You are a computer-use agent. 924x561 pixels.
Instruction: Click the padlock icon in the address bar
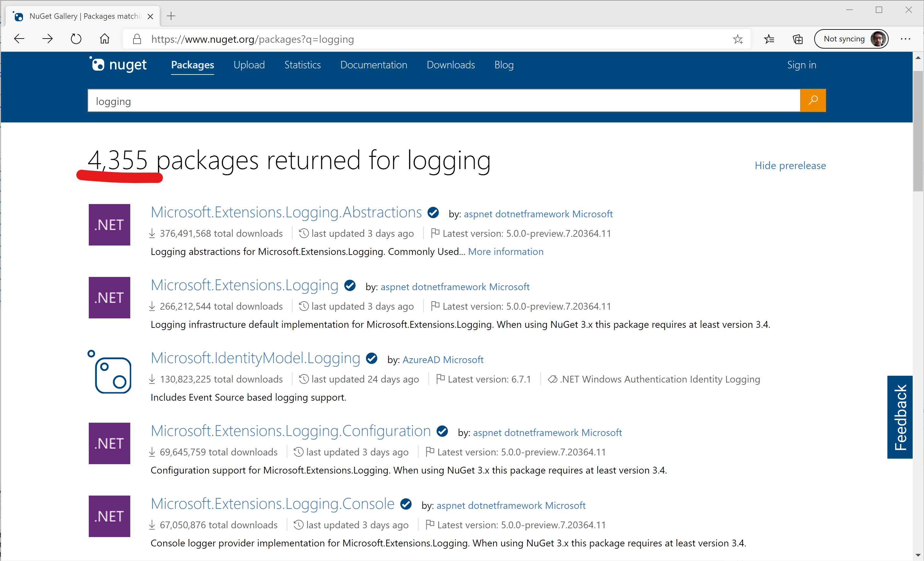(136, 39)
